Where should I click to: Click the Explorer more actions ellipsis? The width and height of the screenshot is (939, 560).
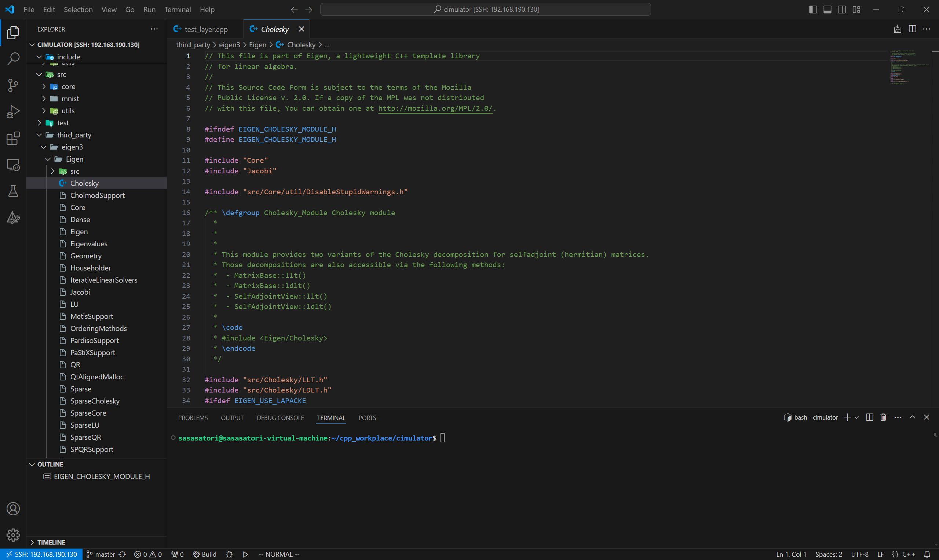pyautogui.click(x=154, y=29)
